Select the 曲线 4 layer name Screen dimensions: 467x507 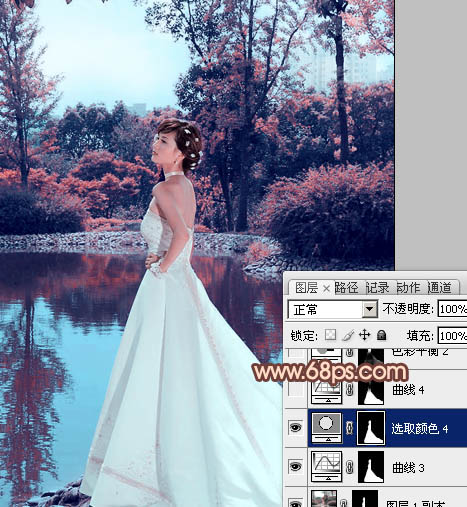(408, 389)
